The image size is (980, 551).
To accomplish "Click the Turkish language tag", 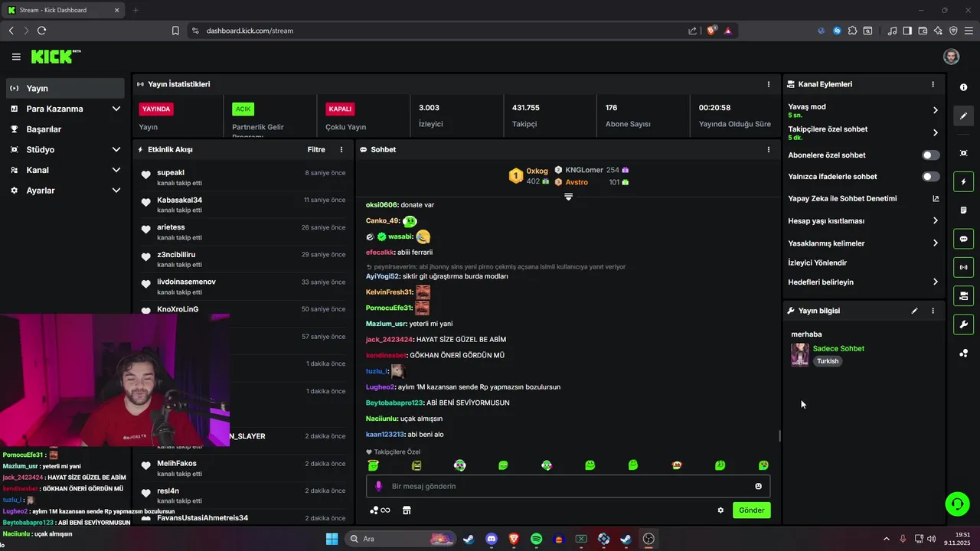I will coord(828,361).
